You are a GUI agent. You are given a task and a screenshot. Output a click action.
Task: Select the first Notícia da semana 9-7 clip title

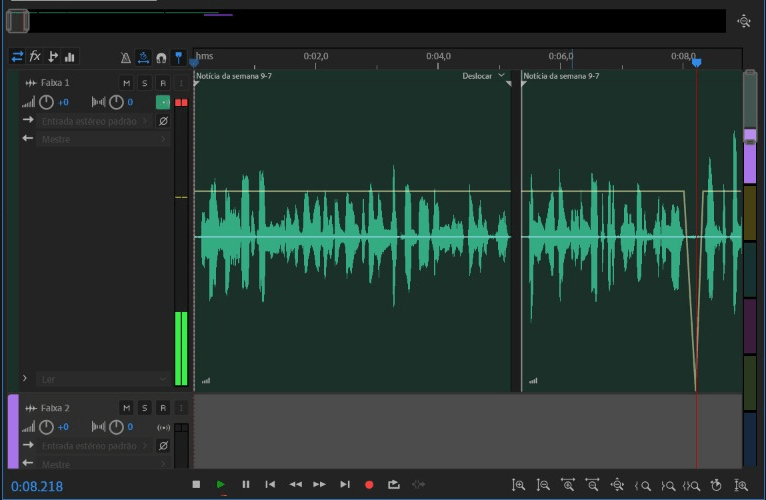[x=234, y=76]
